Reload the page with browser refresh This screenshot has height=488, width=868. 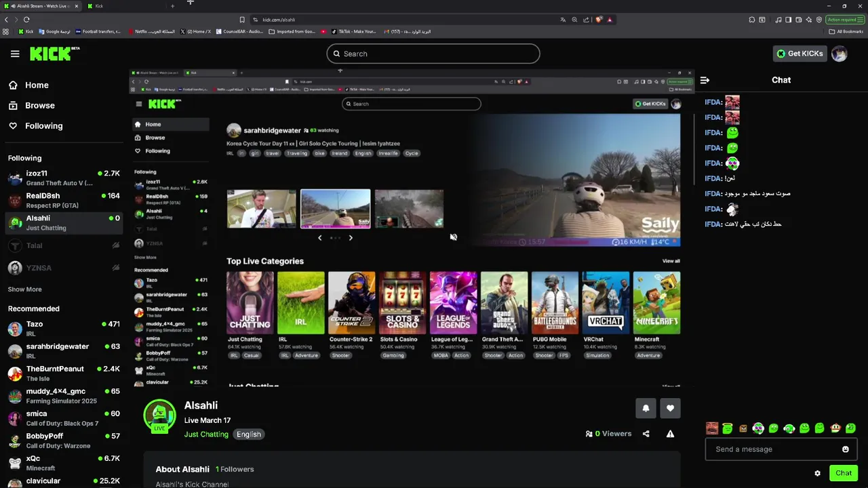point(26,20)
